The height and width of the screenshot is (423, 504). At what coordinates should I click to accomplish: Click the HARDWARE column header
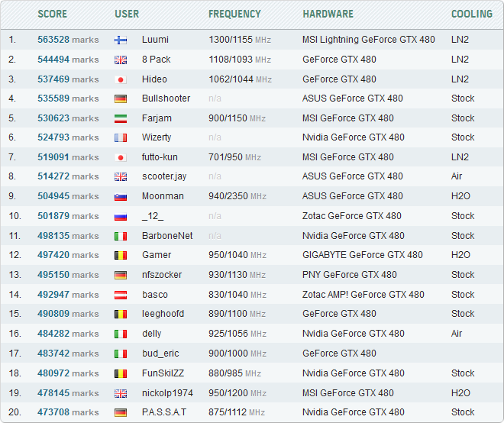(x=328, y=14)
